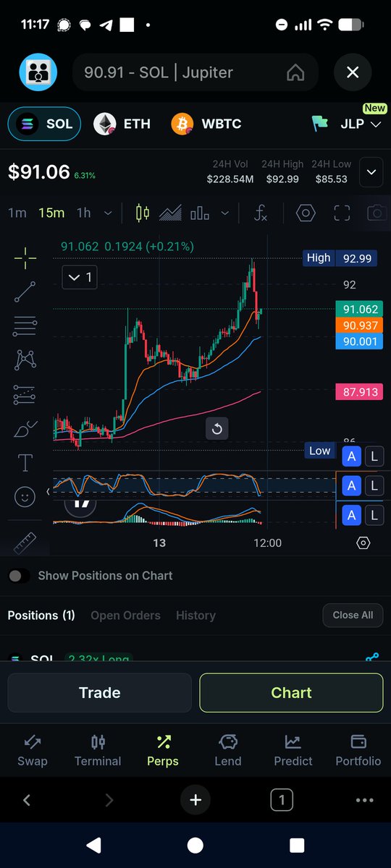Select the SOL market
The image size is (391, 868).
tap(44, 124)
